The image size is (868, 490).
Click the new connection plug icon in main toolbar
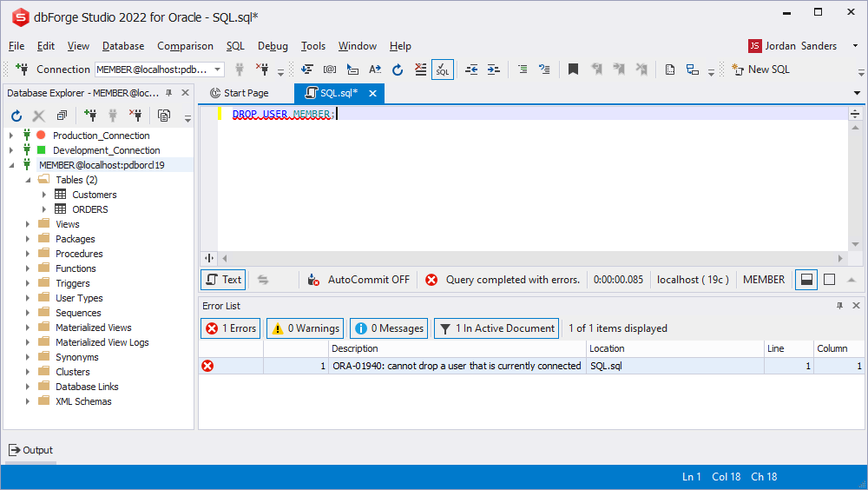pyautogui.click(x=22, y=70)
